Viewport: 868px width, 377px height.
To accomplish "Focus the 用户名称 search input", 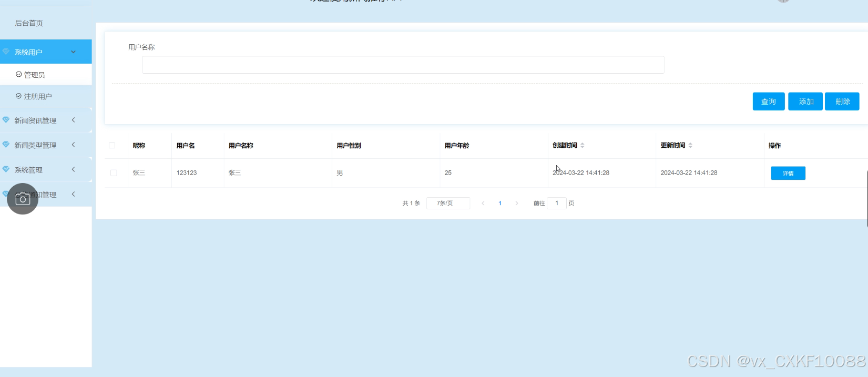I will 403,65.
